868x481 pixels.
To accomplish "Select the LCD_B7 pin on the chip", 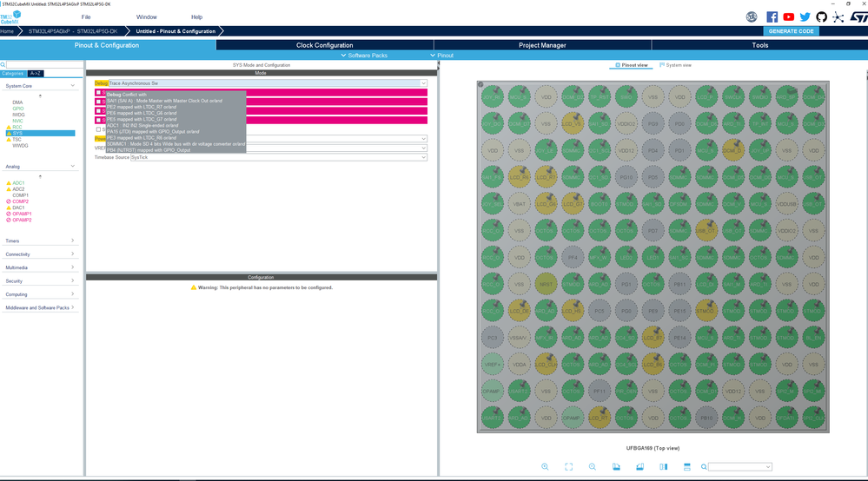I will tap(653, 338).
